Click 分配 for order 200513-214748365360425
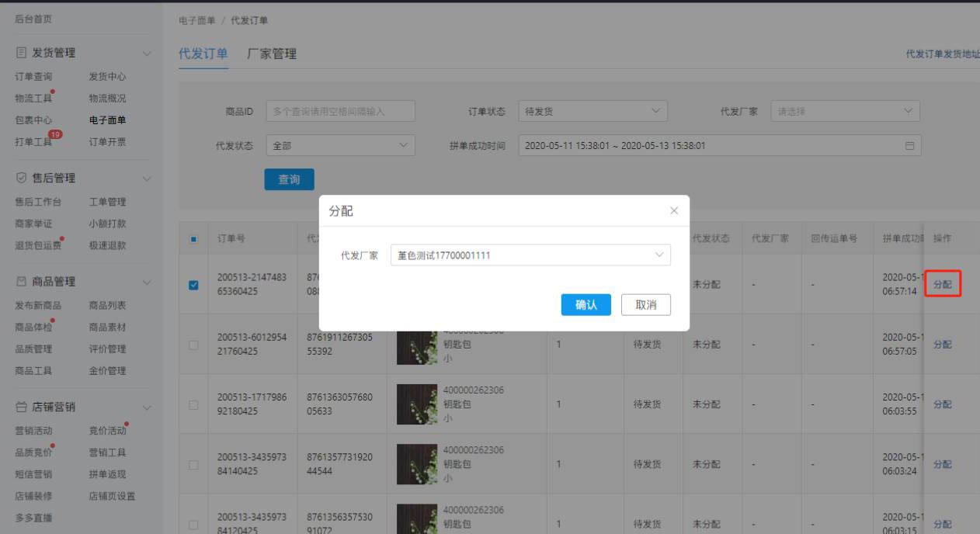Viewport: 980px width, 534px height. point(942,284)
